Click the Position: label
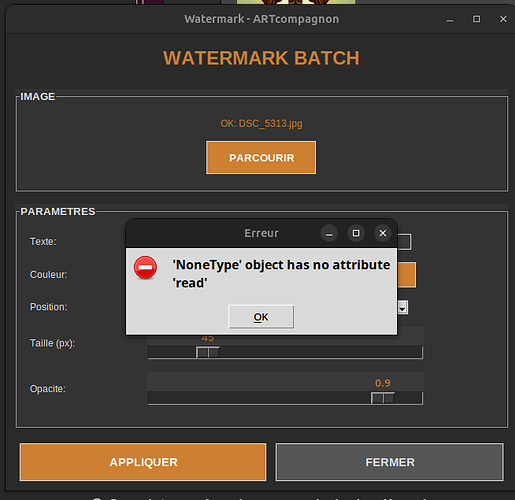This screenshot has height=500, width=515. tap(48, 307)
